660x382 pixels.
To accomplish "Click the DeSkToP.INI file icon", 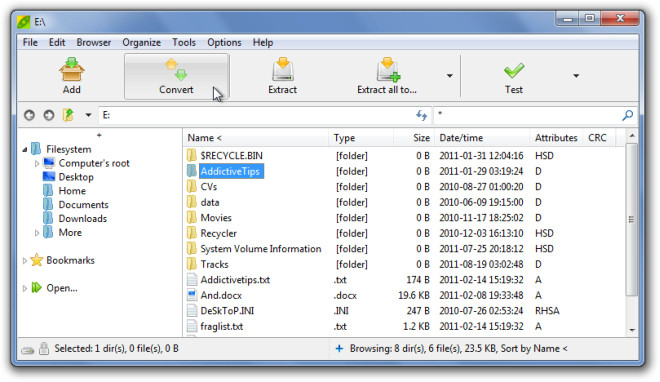I will click(x=192, y=310).
